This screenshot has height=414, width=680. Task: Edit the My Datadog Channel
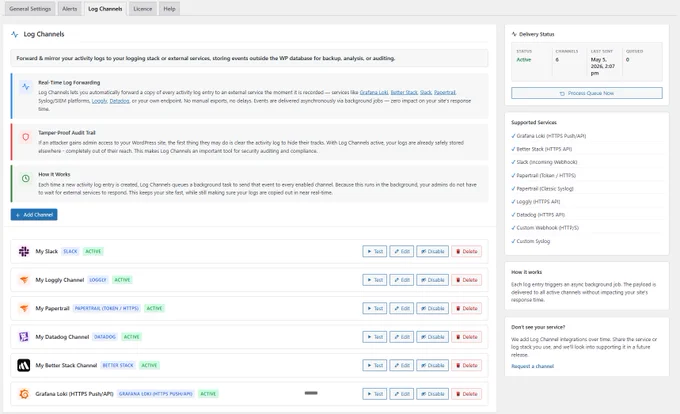click(402, 337)
